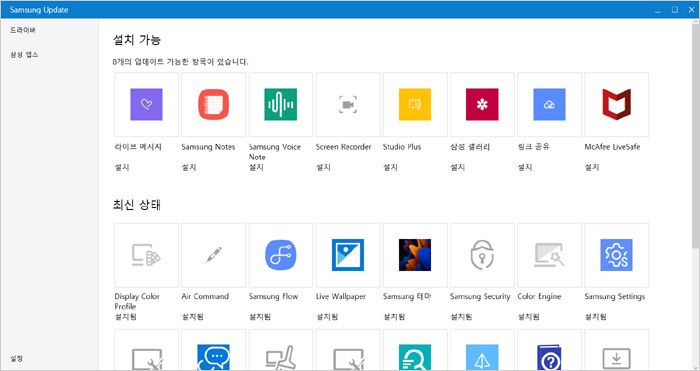The image size is (700, 371).
Task: Select the McAfee LiveSafe icon
Action: (617, 104)
